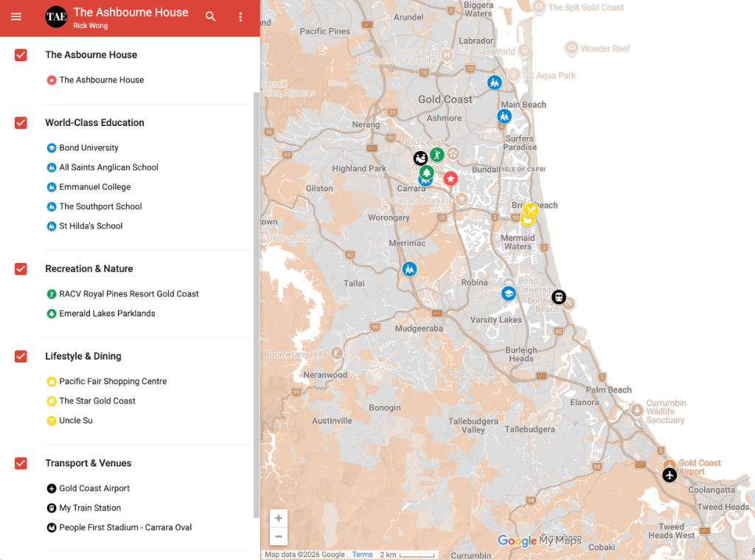
Task: Click Currumbin Wildlife Sanctuary place marker
Action: [x=637, y=410]
